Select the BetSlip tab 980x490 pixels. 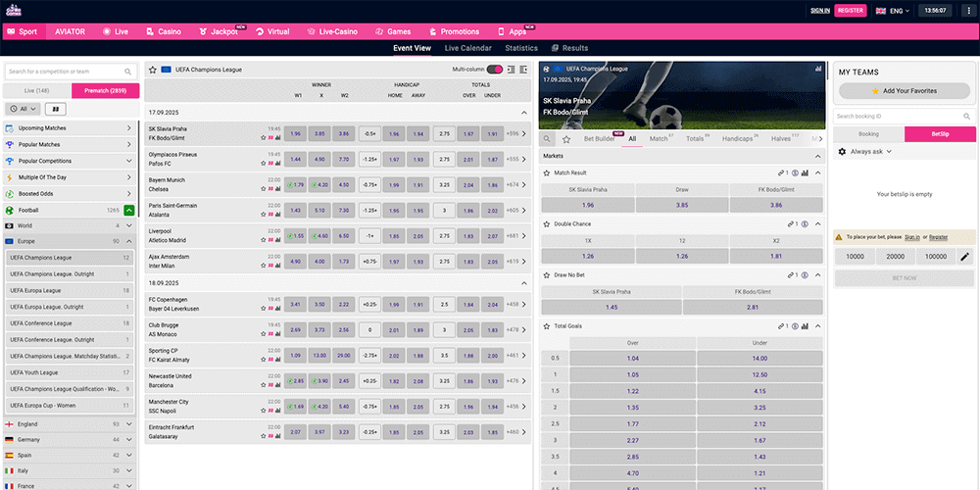click(939, 133)
